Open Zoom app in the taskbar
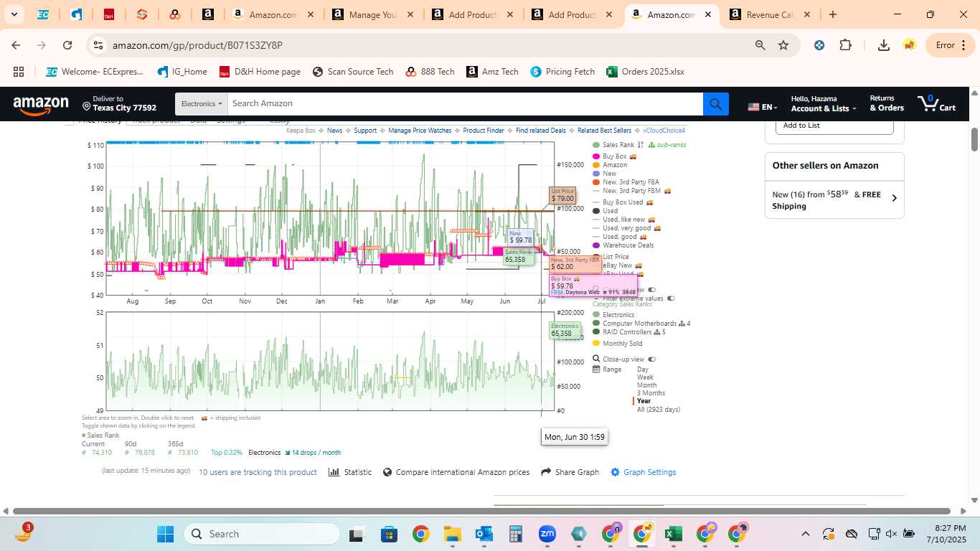 pyautogui.click(x=547, y=534)
